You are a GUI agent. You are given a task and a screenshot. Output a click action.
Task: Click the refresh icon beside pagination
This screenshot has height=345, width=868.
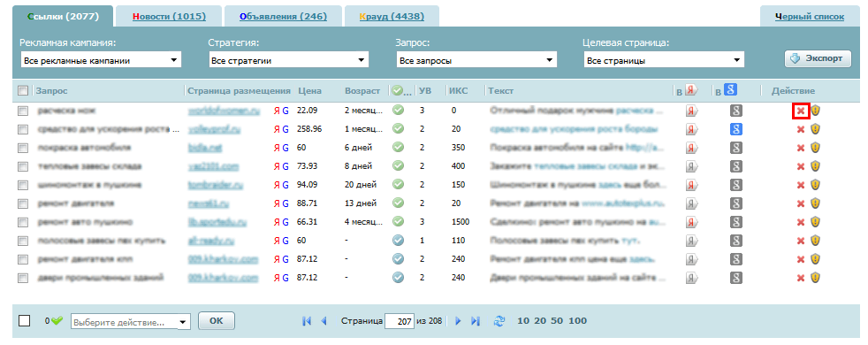point(499,320)
